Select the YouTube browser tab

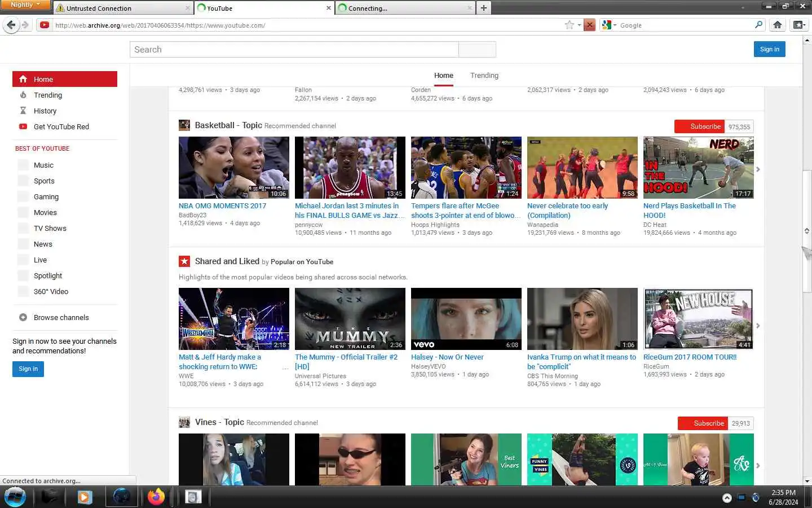click(264, 8)
